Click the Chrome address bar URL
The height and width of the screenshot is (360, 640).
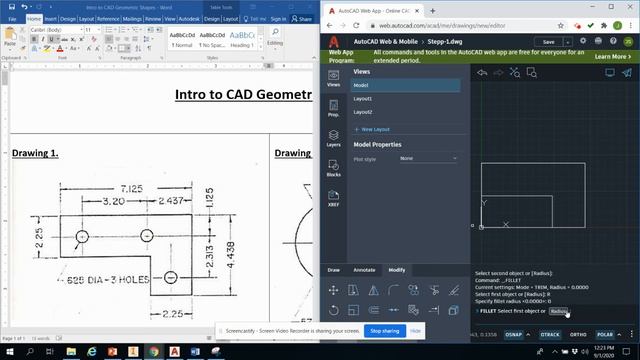[442, 25]
